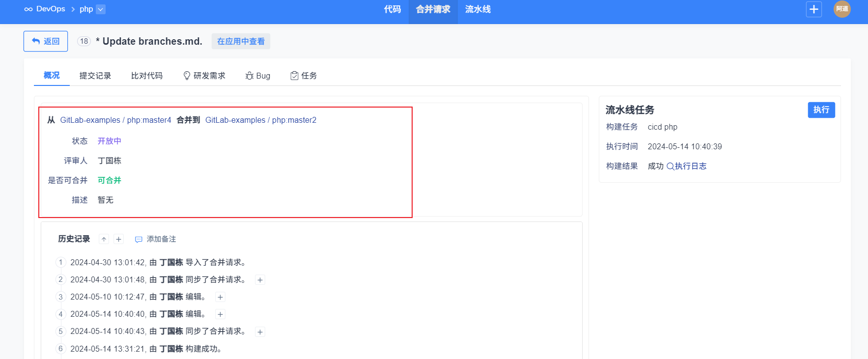This screenshot has height=359, width=868.
Task: Open source branch GitLab-examples / php:master4 link
Action: tap(115, 120)
